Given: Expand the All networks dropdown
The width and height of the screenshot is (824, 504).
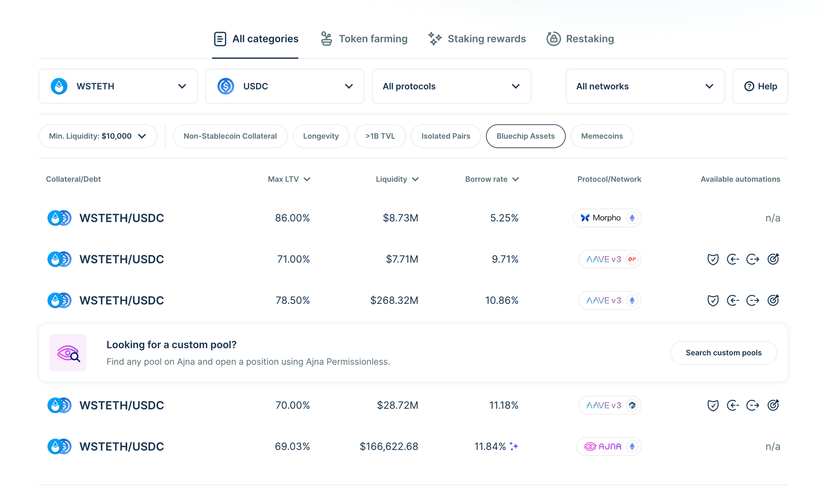Looking at the screenshot, I should [x=645, y=86].
